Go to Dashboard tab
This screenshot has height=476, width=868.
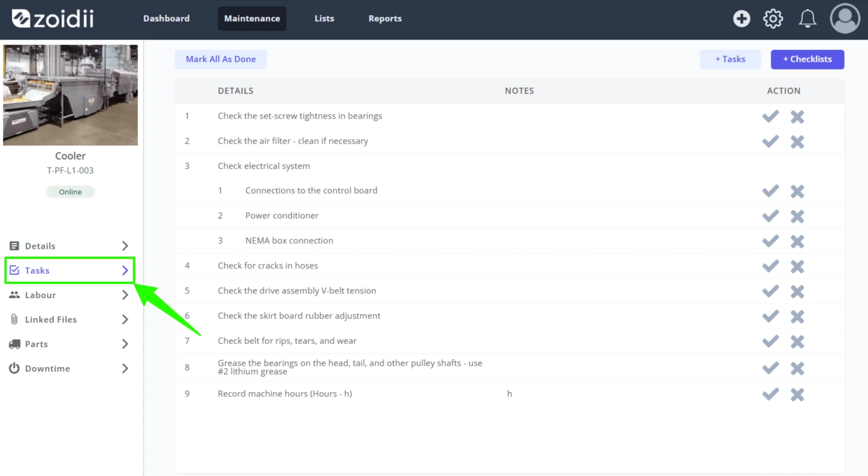pyautogui.click(x=166, y=18)
